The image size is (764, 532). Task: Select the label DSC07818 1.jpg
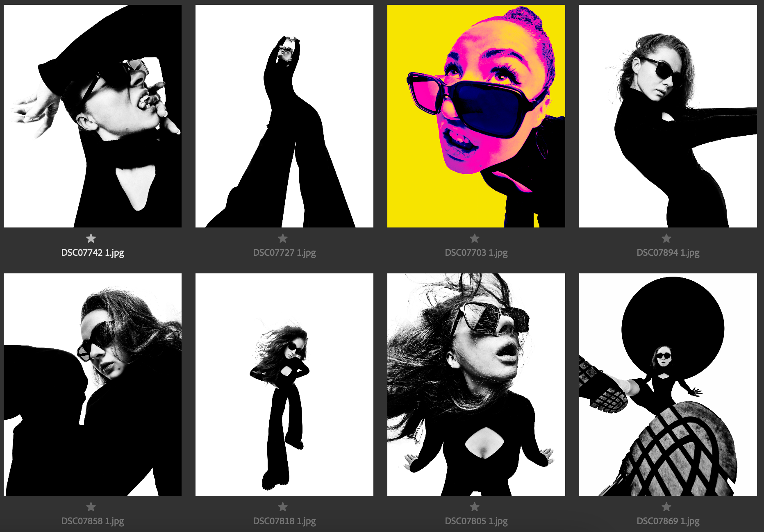click(x=284, y=521)
